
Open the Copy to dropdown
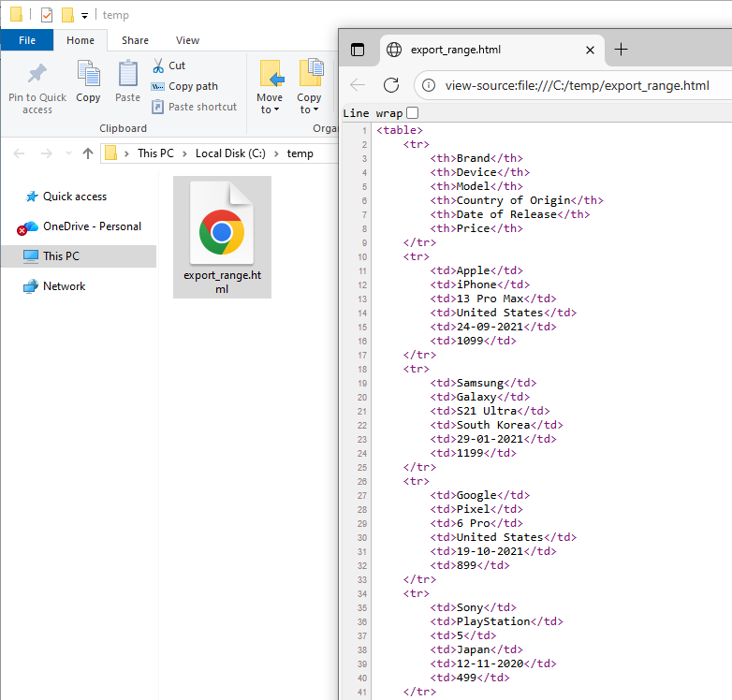(309, 87)
